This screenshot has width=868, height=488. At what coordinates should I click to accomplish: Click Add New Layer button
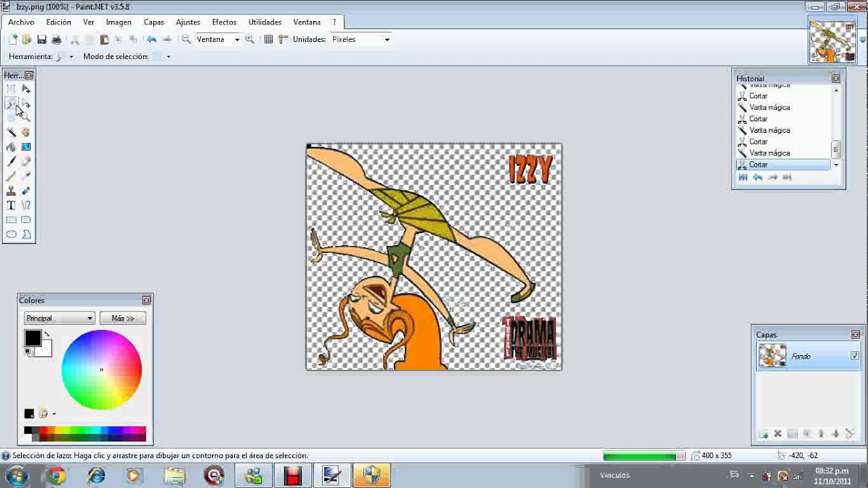[763, 434]
